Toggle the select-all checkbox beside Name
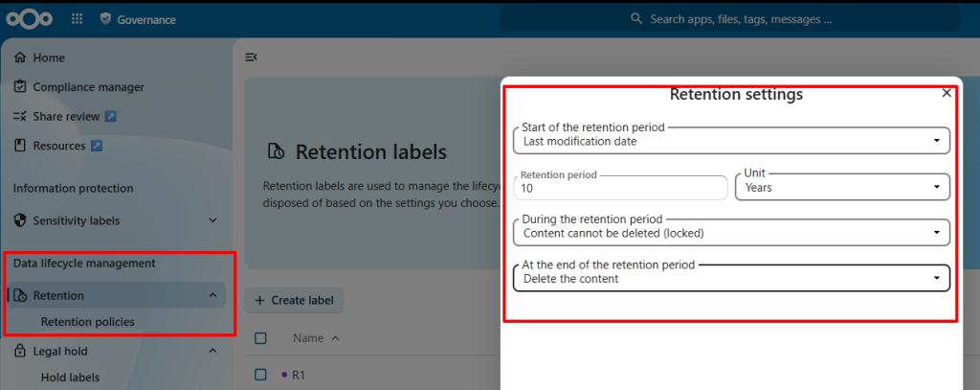Viewport: 980px width, 390px height. tap(260, 338)
